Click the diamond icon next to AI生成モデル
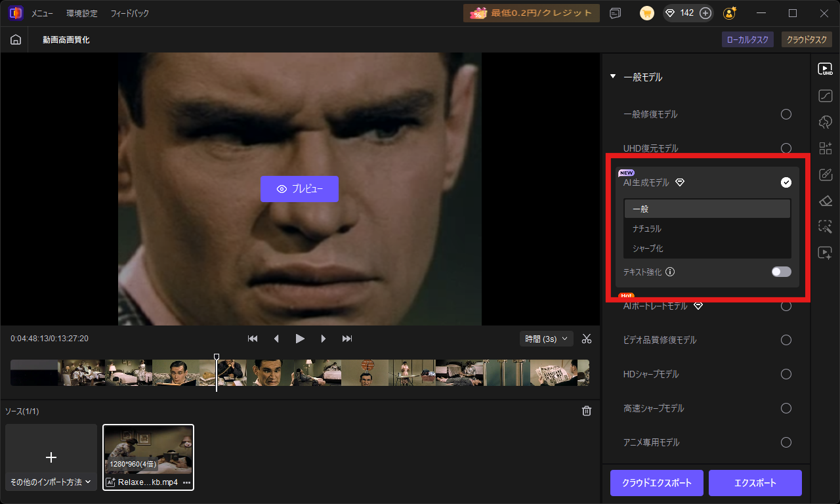The height and width of the screenshot is (504, 840). pos(680,182)
